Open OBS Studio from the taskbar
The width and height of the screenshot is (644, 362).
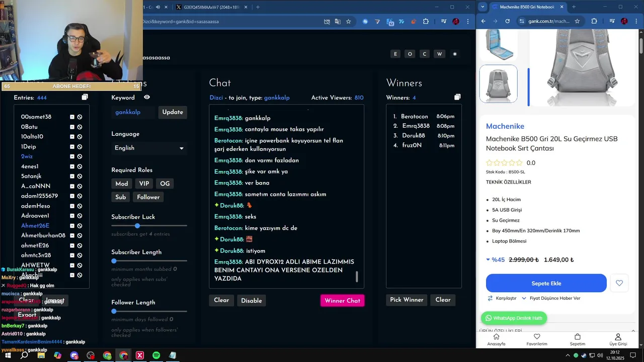coord(91,355)
